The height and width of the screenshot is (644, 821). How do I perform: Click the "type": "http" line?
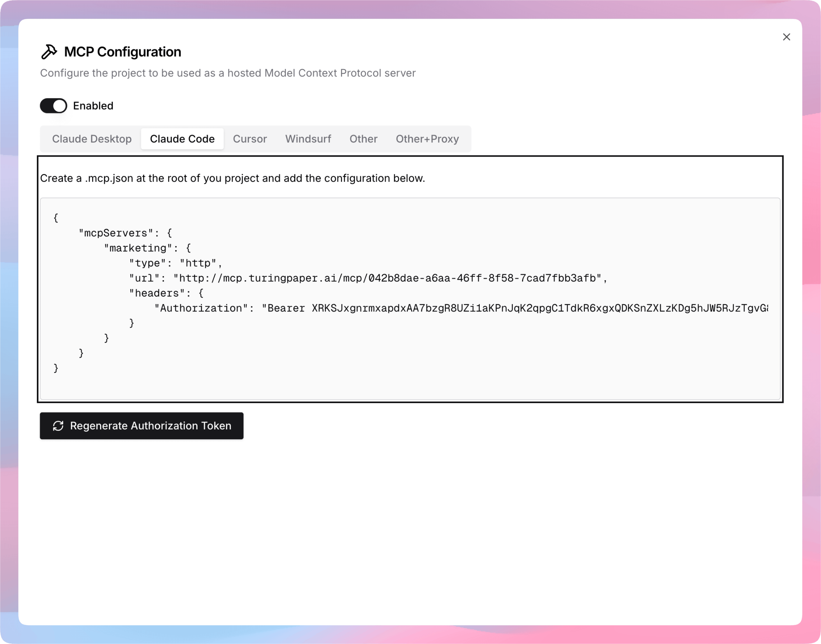click(176, 263)
